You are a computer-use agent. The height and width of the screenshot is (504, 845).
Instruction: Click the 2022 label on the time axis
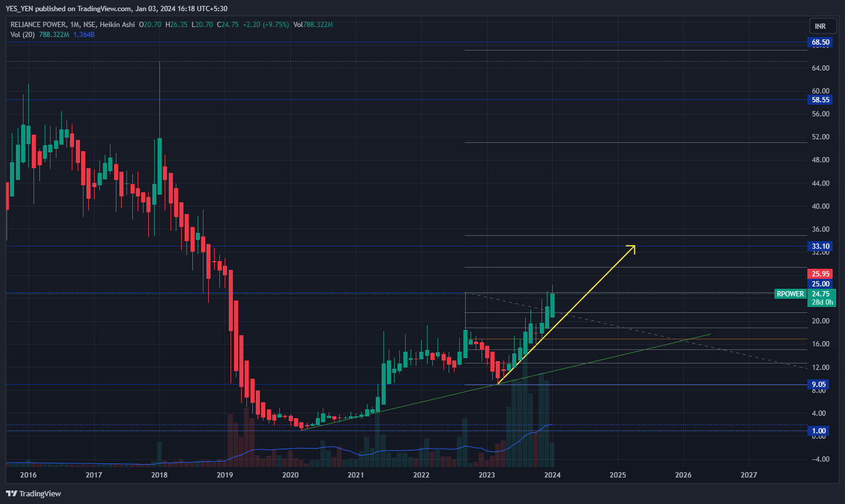[422, 475]
